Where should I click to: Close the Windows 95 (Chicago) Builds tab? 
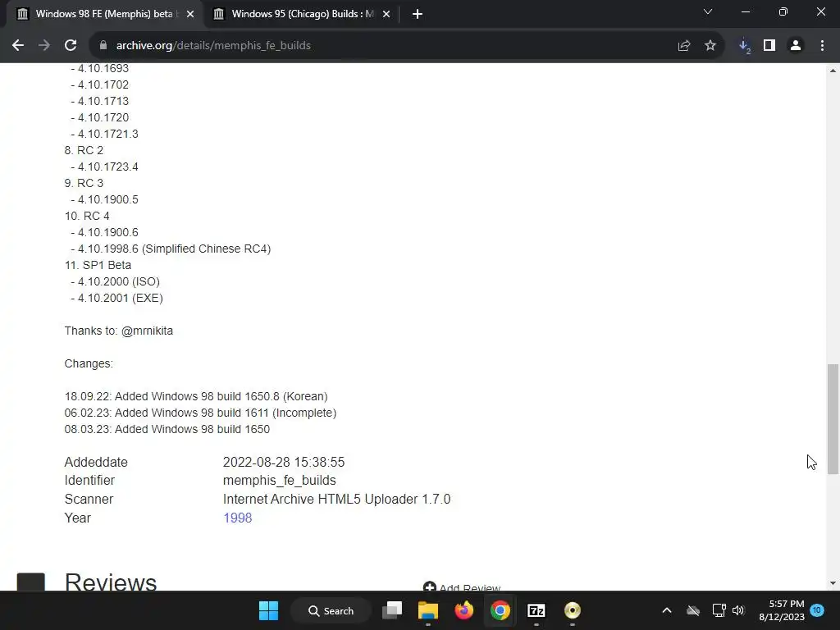386,14
